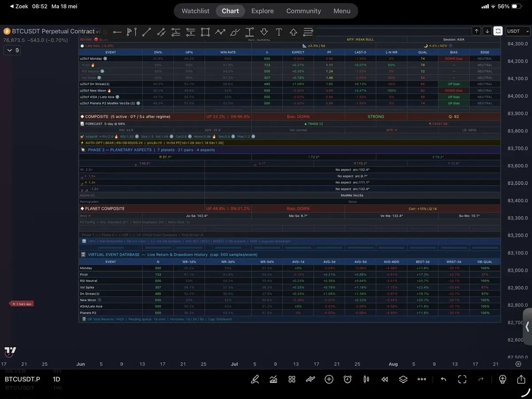Screen dimensions: 532x399
Task: Open the three-dots more options in bottom toolbar
Action: click(422, 379)
